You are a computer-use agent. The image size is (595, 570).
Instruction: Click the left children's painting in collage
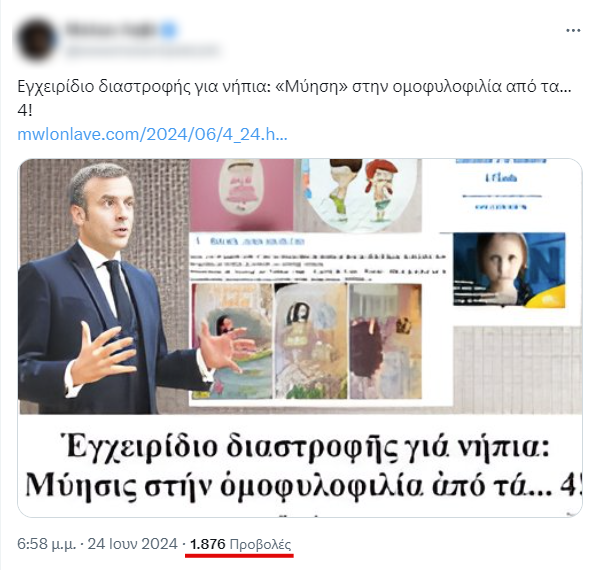(232, 341)
